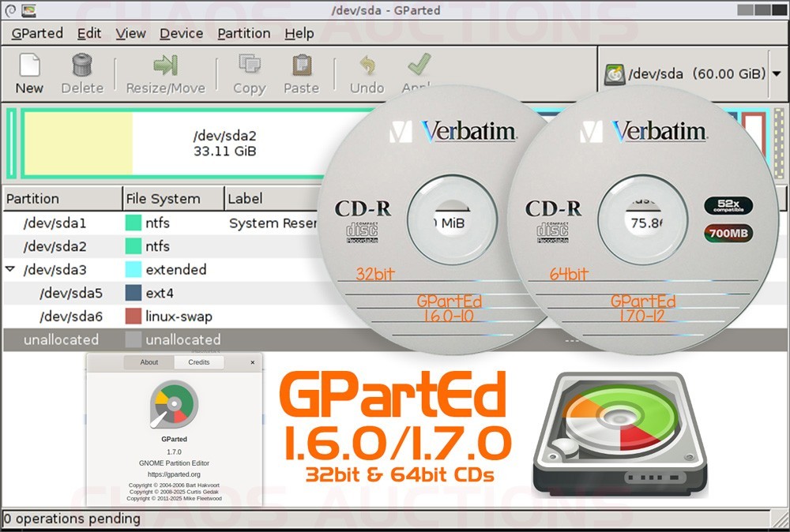790x532 pixels.
Task: Click the dotted unallocated block in disk map
Action: click(x=780, y=144)
